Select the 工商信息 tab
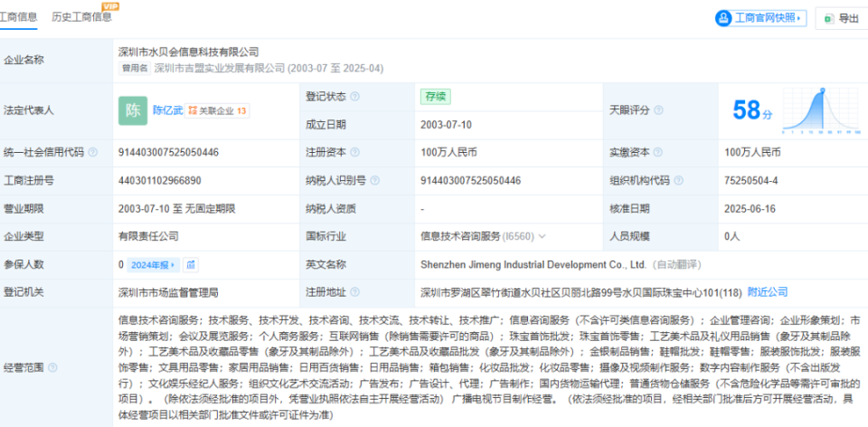Image resolution: width=868 pixels, height=427 pixels. tap(18, 17)
